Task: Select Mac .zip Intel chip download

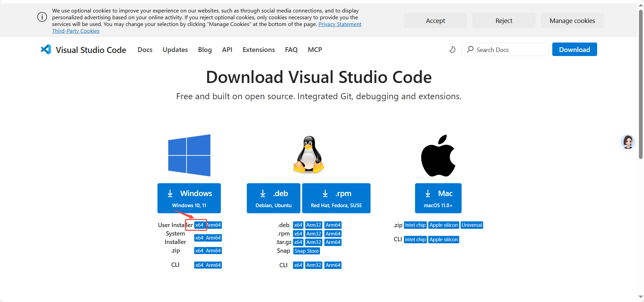Action: pos(415,225)
